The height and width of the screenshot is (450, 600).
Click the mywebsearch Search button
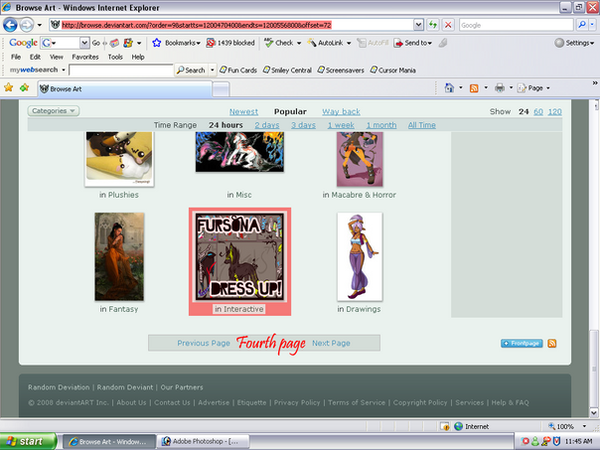click(191, 70)
